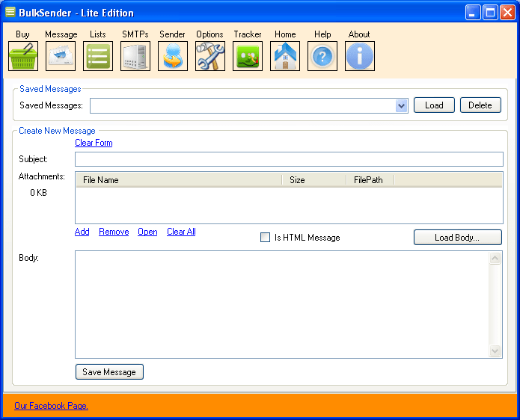The height and width of the screenshot is (420, 520).
Task: Open the Buy shopping basket icon
Action: (x=23, y=56)
